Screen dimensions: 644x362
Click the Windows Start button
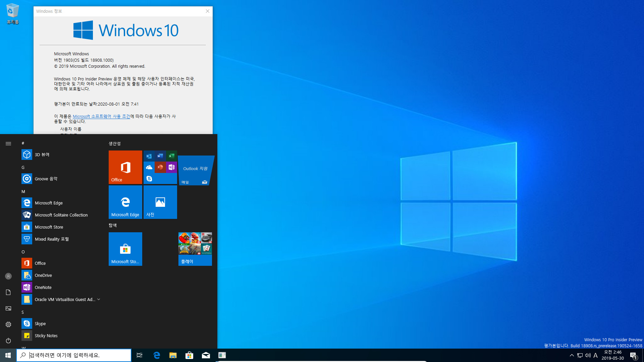[8, 355]
